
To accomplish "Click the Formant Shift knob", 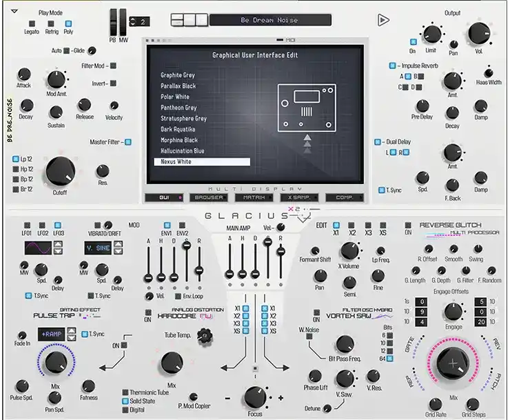I will (x=315, y=251).
